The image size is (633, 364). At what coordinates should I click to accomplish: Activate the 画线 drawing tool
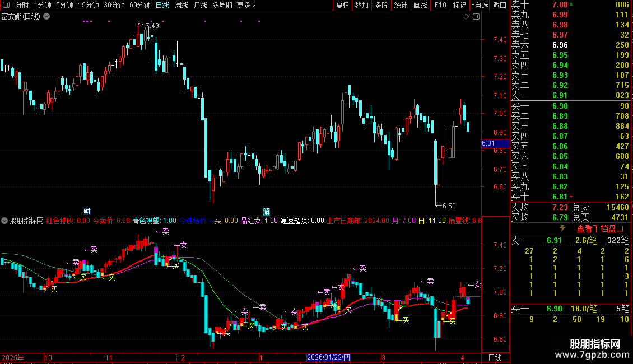(420, 5)
